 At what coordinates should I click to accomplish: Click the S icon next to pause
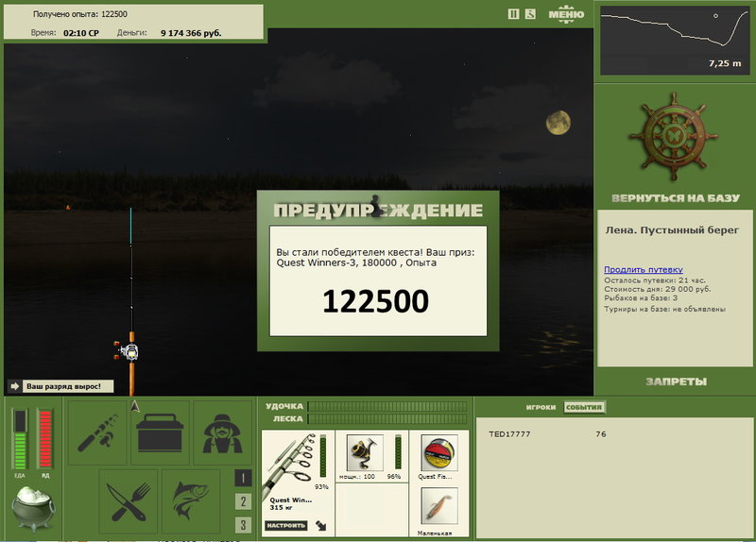[x=530, y=14]
